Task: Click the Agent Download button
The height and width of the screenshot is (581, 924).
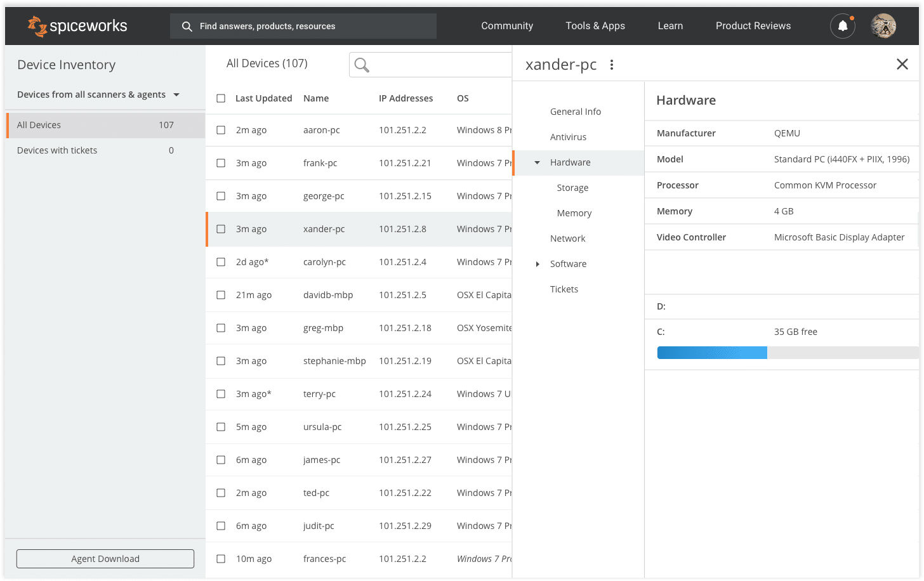Action: click(105, 559)
